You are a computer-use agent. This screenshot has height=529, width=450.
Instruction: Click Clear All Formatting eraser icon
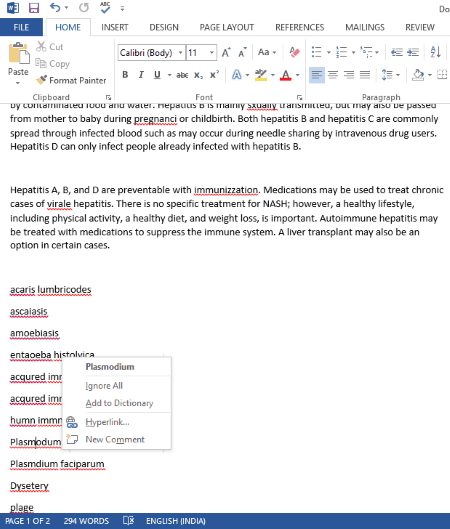(294, 52)
